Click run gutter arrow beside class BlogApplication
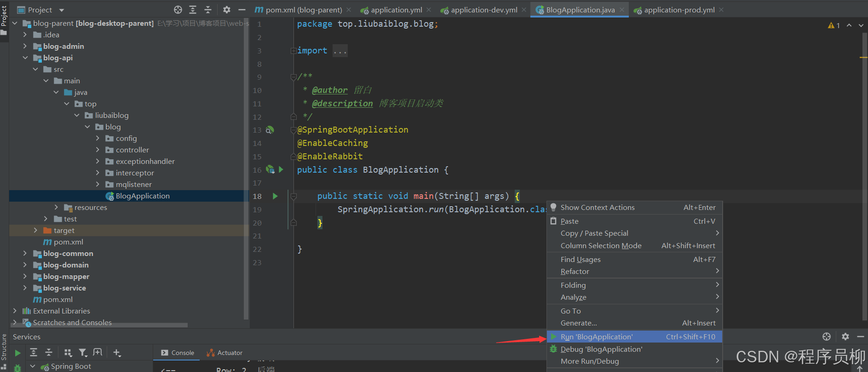Screen dimensions: 868x372 click(281, 169)
